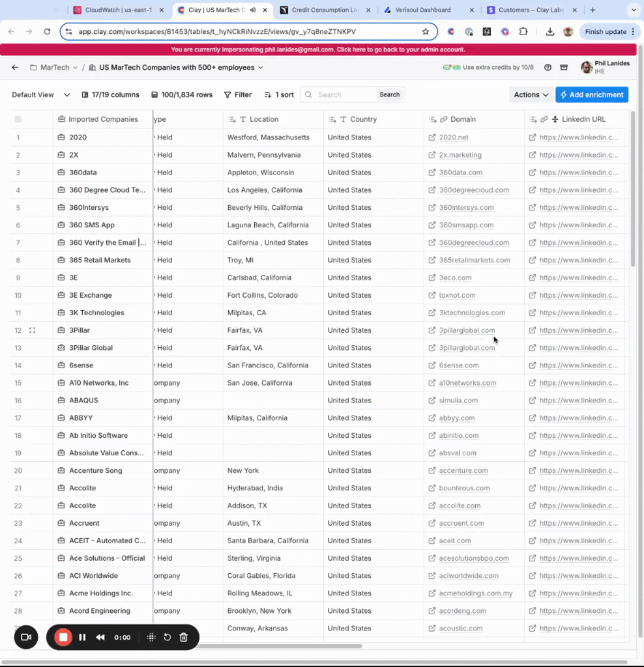The height and width of the screenshot is (667, 644).
Task: Click the archive box icon near profile
Action: click(564, 68)
